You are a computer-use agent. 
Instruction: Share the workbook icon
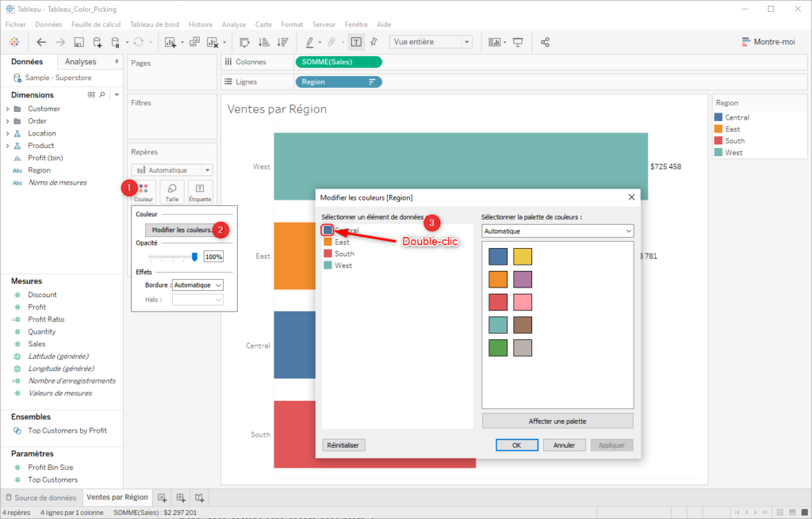coord(545,43)
